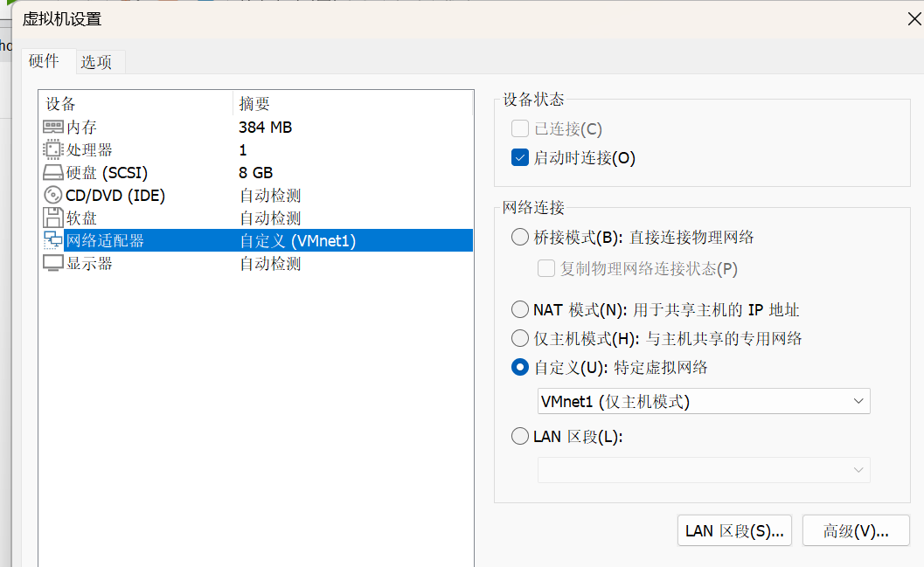Choose NAT 模式(N) network option
The width and height of the screenshot is (924, 567).
click(x=520, y=309)
